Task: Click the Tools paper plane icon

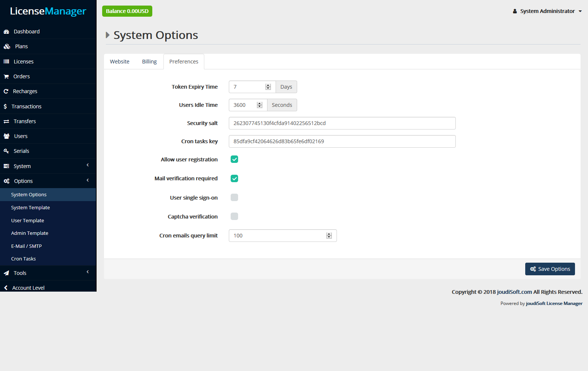Action: tap(6, 273)
